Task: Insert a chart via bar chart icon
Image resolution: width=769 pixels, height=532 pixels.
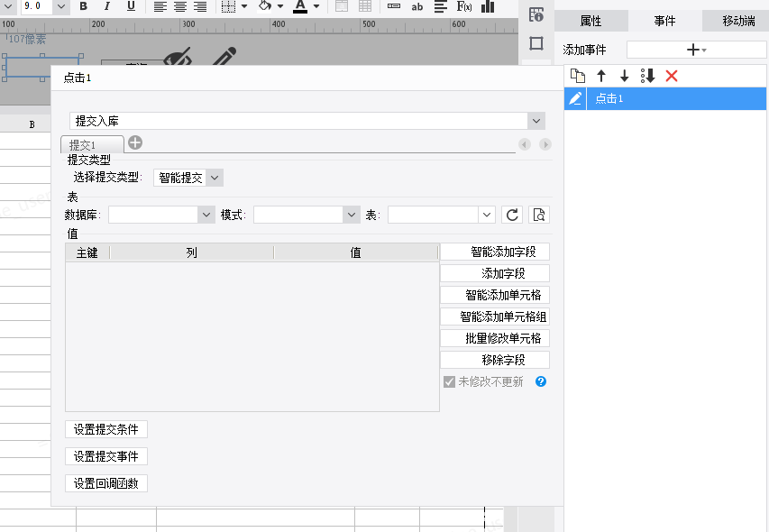Action: pos(488,6)
